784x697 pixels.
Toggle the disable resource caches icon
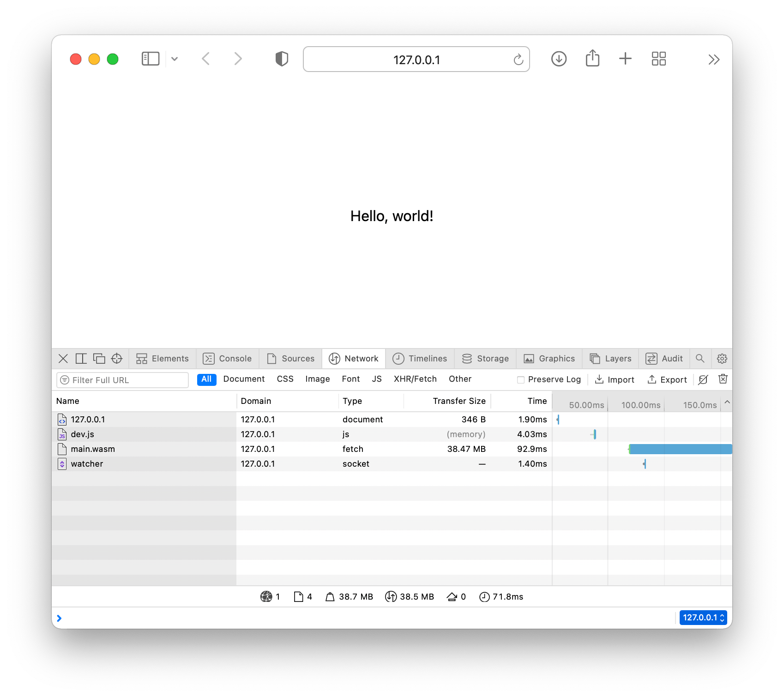coord(703,379)
